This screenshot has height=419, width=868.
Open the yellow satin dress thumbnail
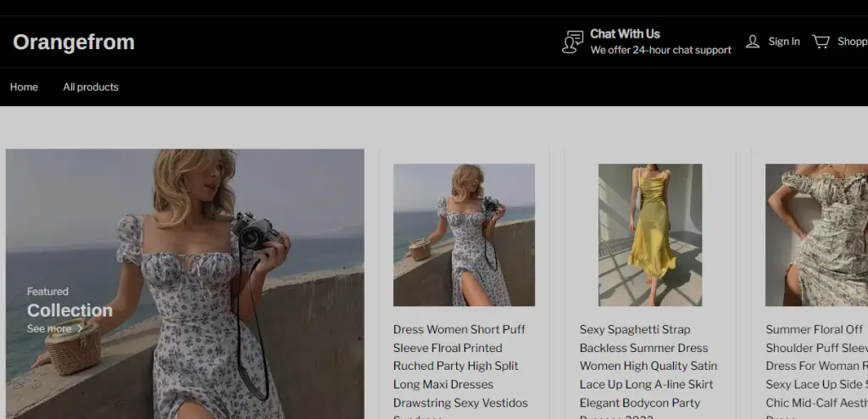pos(650,235)
